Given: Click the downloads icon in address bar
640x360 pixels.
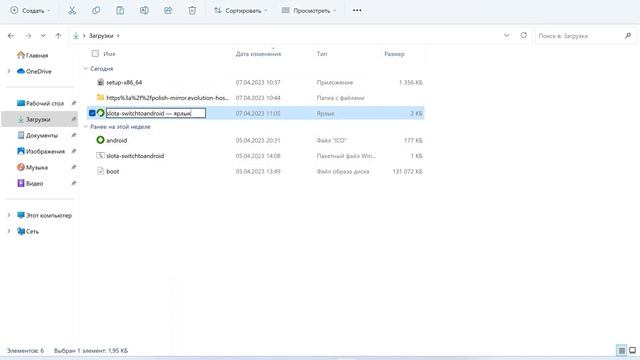Looking at the screenshot, I should pos(76,36).
